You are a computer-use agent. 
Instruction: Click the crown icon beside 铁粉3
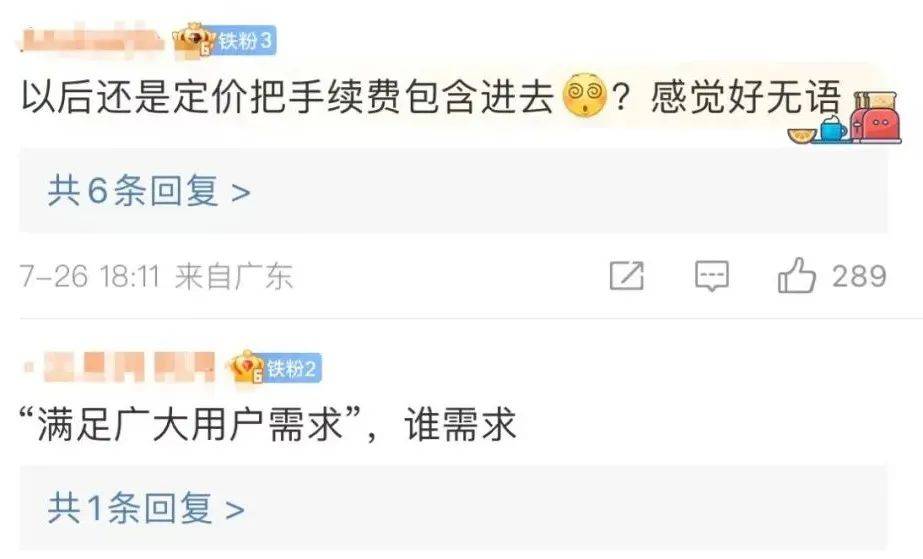tap(194, 40)
